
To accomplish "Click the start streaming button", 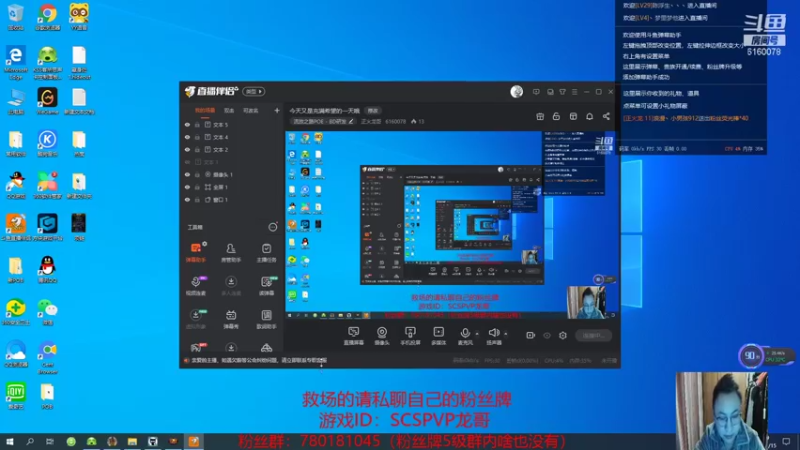I will [593, 335].
